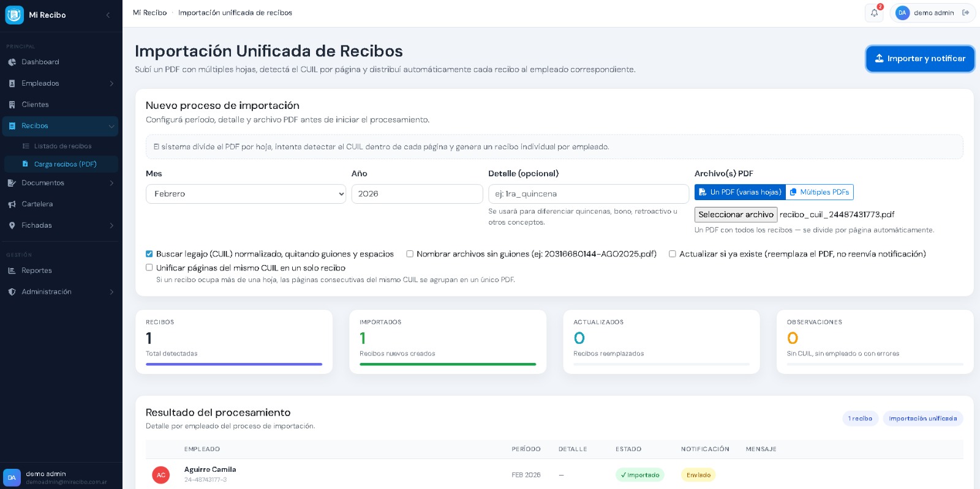Click the Empleados sidebar icon
This screenshot has width=980, height=489.
(x=12, y=83)
